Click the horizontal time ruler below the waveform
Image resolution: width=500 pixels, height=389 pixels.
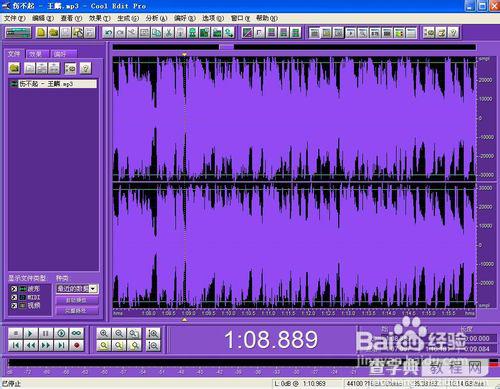[x=294, y=313]
